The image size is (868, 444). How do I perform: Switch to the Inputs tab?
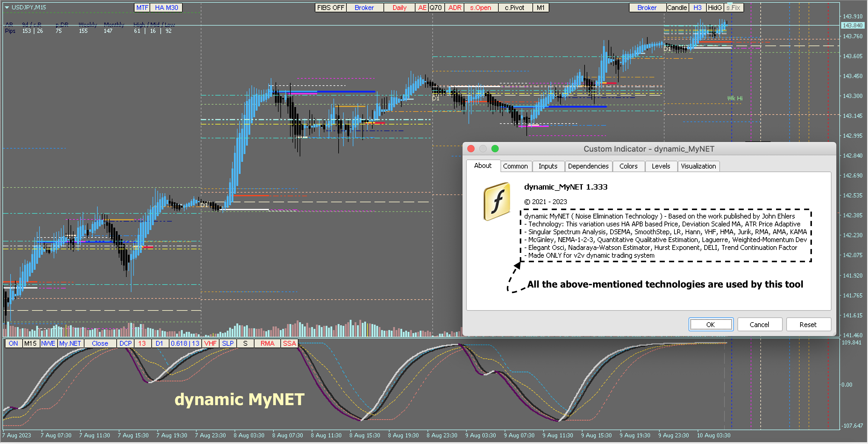pyautogui.click(x=548, y=166)
